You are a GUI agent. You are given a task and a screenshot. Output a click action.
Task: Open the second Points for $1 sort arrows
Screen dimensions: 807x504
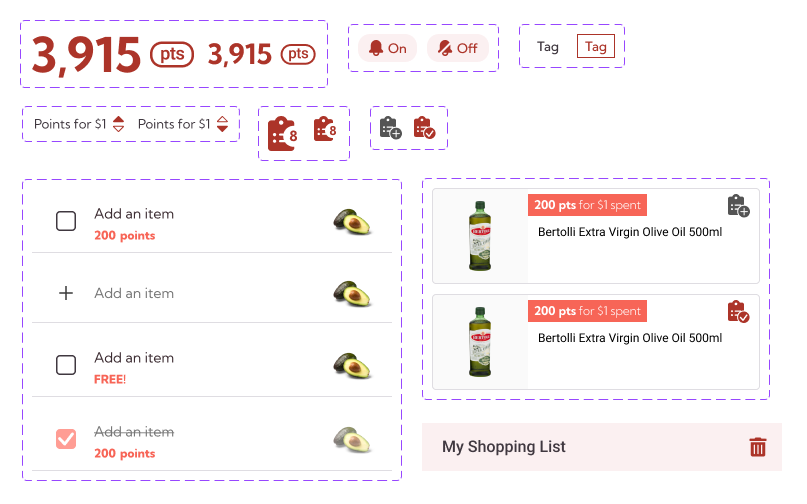tap(222, 124)
